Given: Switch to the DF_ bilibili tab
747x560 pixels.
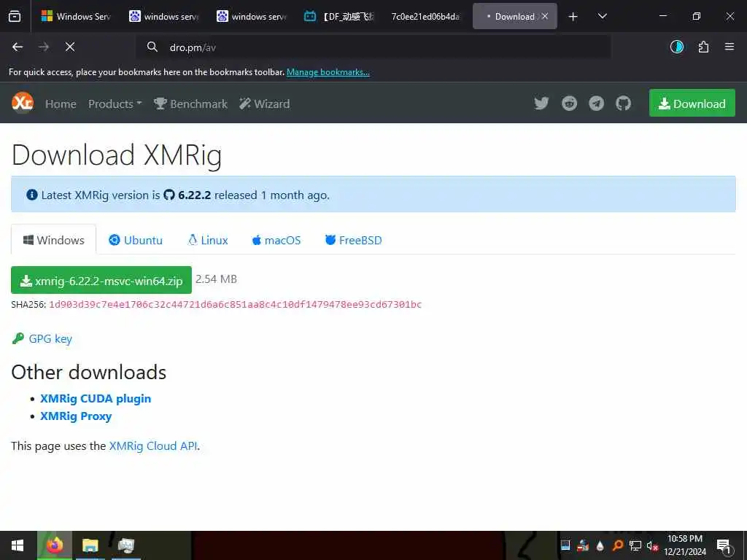Looking at the screenshot, I should pyautogui.click(x=339, y=17).
